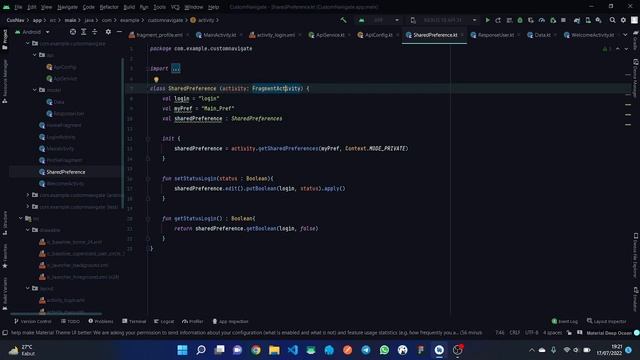Image resolution: width=640 pixels, height=360 pixels.
Task: Open the File menu
Action: [18, 7]
